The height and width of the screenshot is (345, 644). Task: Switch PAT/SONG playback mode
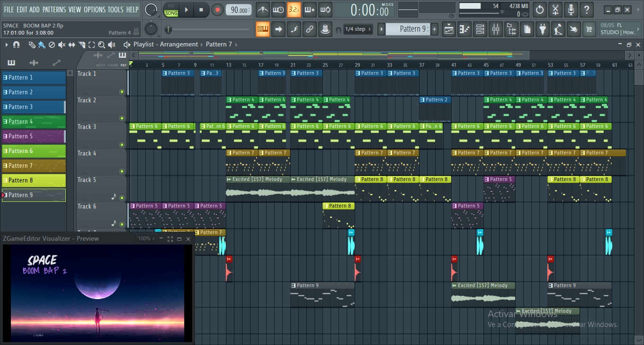pyautogui.click(x=171, y=10)
